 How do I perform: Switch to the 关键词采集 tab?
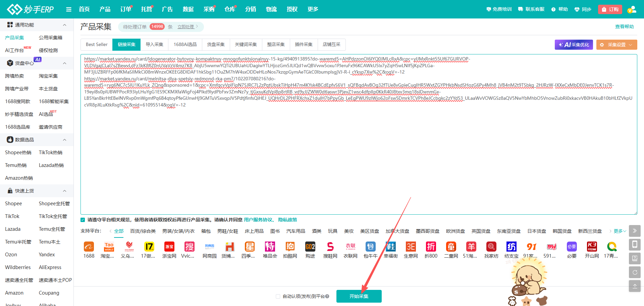click(x=246, y=45)
